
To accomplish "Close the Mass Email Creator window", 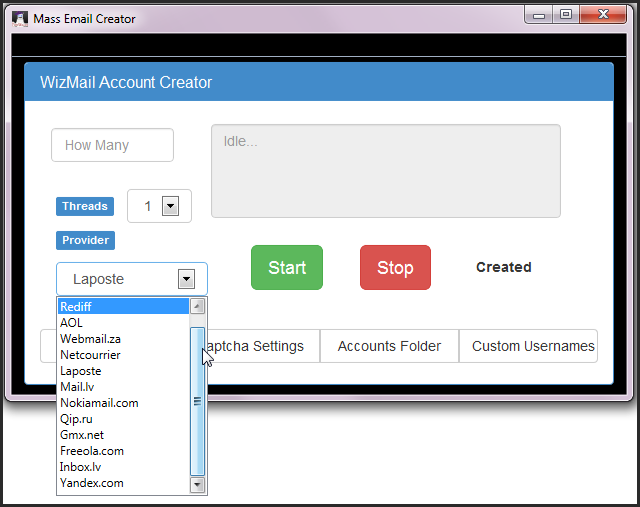I will [x=603, y=15].
